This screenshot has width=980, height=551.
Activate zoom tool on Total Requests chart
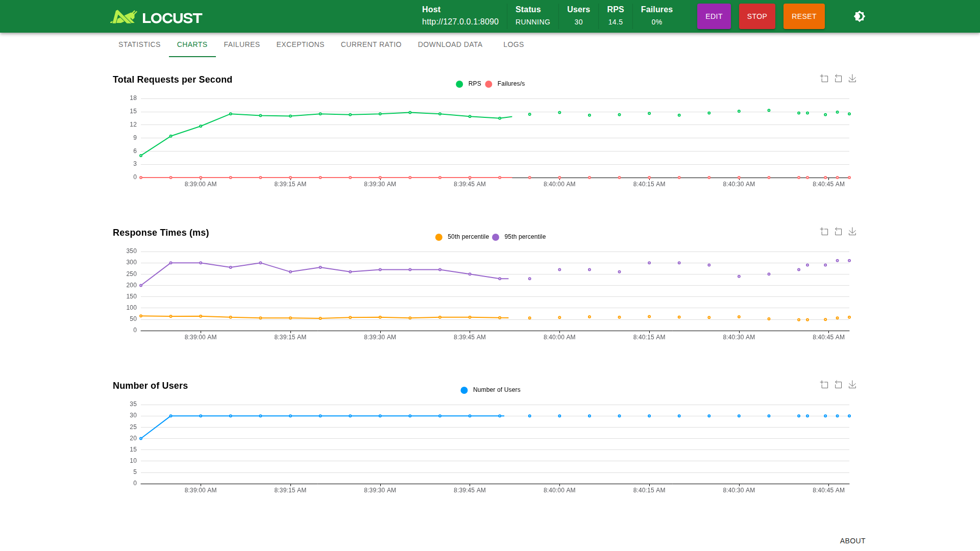click(x=824, y=79)
